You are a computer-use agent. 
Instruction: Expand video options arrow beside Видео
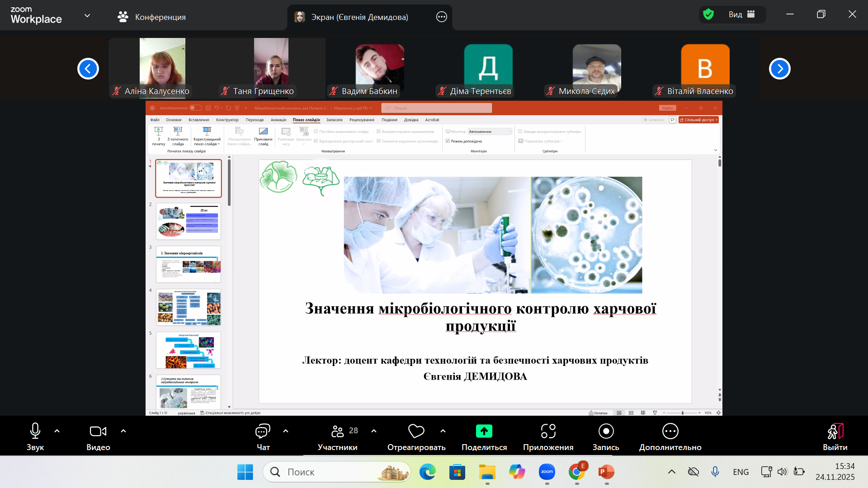tap(123, 431)
